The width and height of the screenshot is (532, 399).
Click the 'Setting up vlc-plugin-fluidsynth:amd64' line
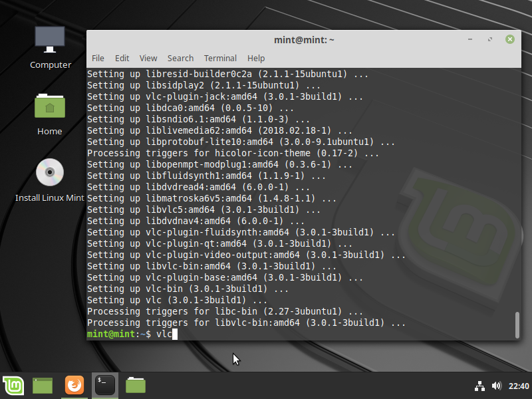click(x=241, y=232)
